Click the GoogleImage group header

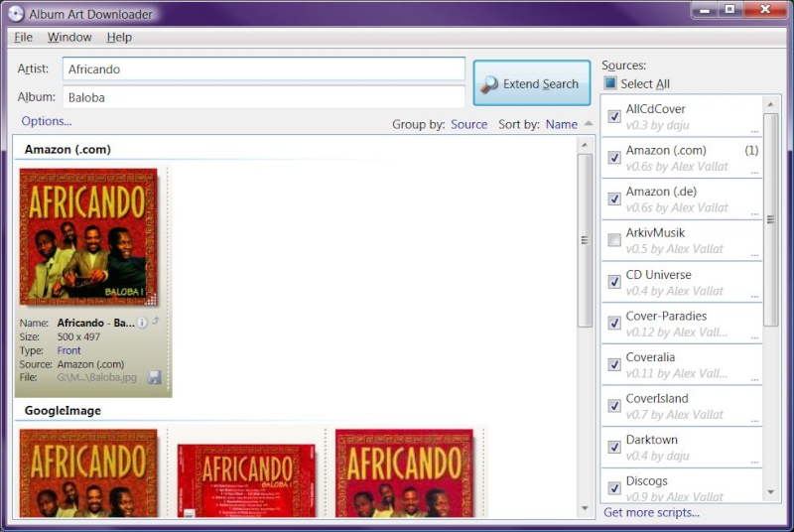[63, 411]
